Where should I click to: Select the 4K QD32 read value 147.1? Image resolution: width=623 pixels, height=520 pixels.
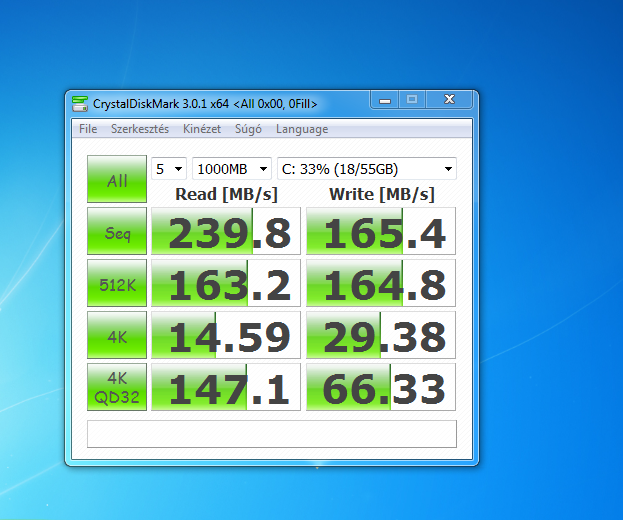226,387
